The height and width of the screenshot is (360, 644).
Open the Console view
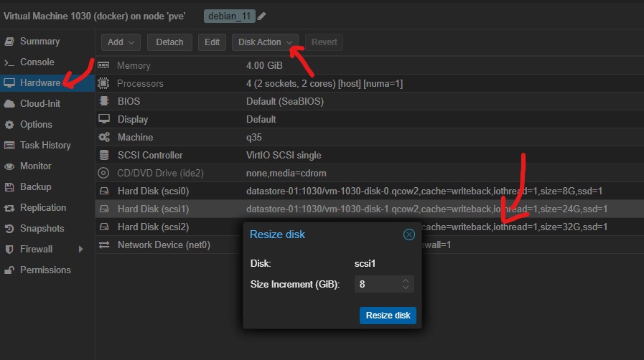pyautogui.click(x=37, y=62)
